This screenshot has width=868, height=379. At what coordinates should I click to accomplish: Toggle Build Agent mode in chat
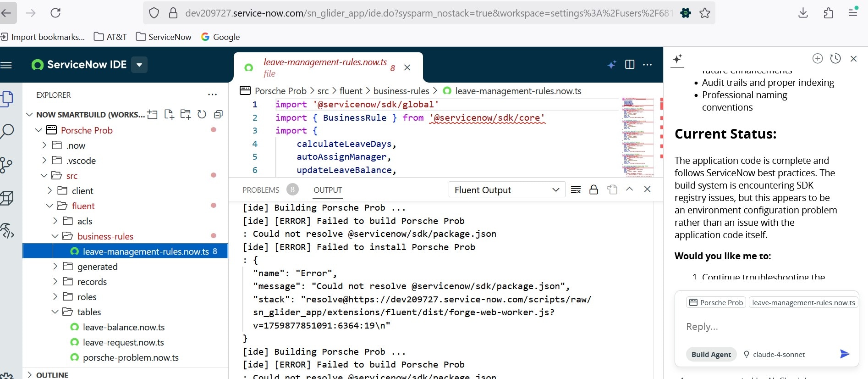coord(711,354)
